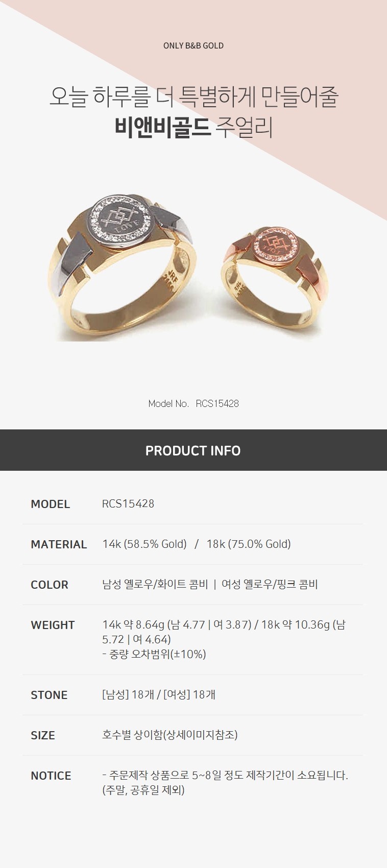Click the MODEL row label
Viewport: 387px width, 868px height.
(50, 504)
